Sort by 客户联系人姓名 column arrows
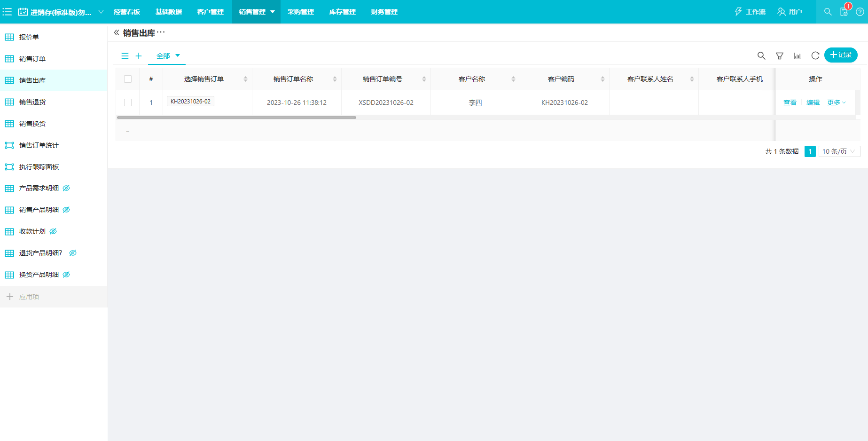868x441 pixels. click(x=692, y=79)
